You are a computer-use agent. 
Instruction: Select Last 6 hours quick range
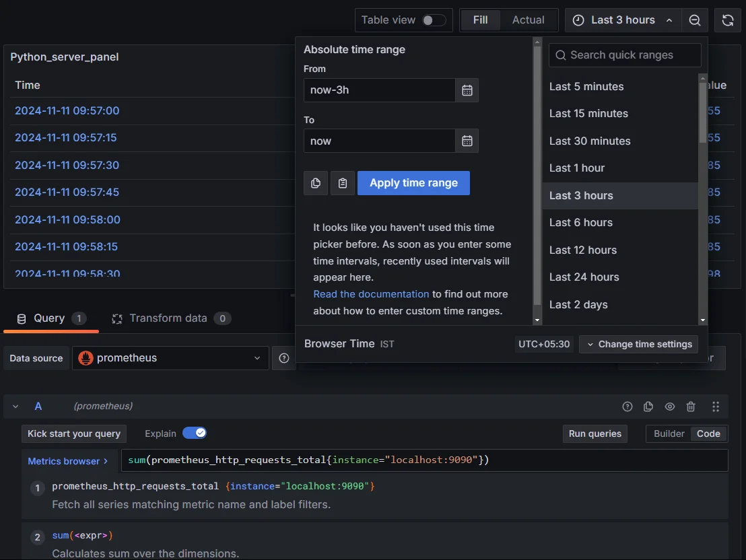620,223
